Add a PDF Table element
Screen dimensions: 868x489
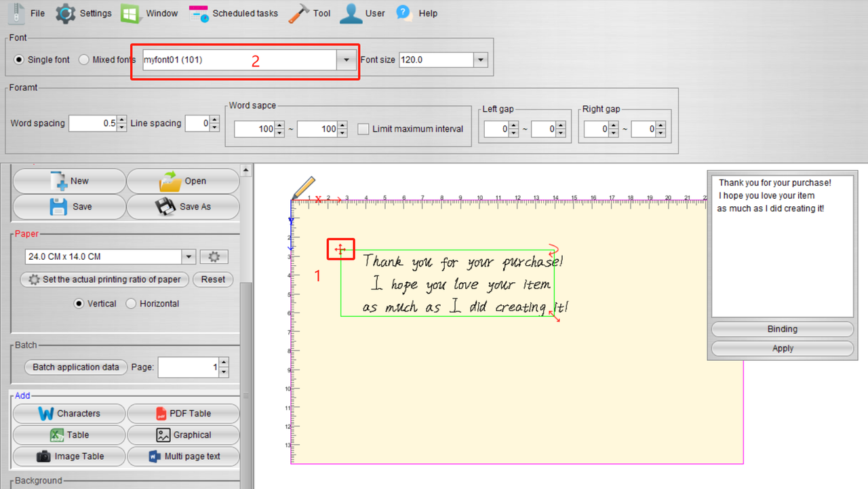(x=183, y=414)
